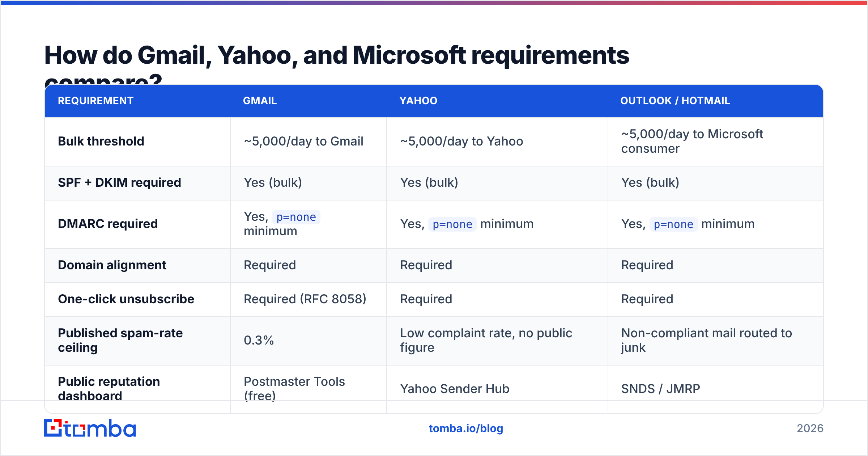Image resolution: width=868 pixels, height=456 pixels.
Task: Click 'Non-compliant mail routed to junk'
Action: pyautogui.click(x=706, y=340)
